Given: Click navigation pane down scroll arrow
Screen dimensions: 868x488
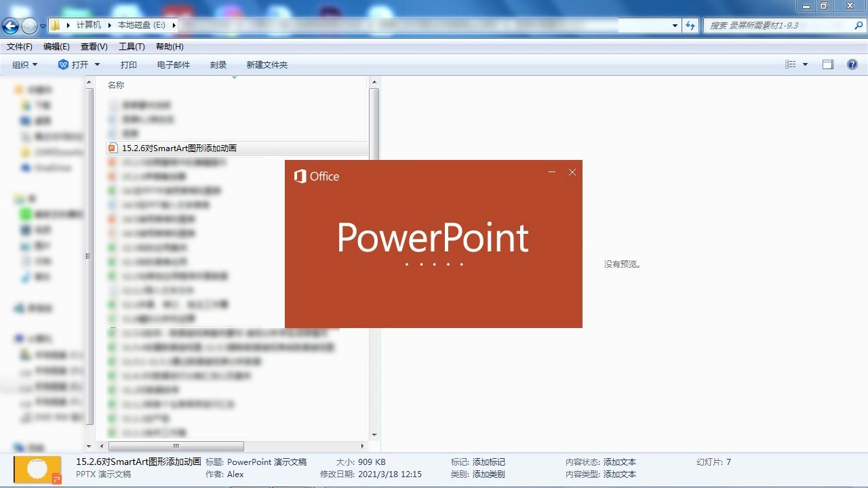Looking at the screenshot, I should [x=90, y=446].
